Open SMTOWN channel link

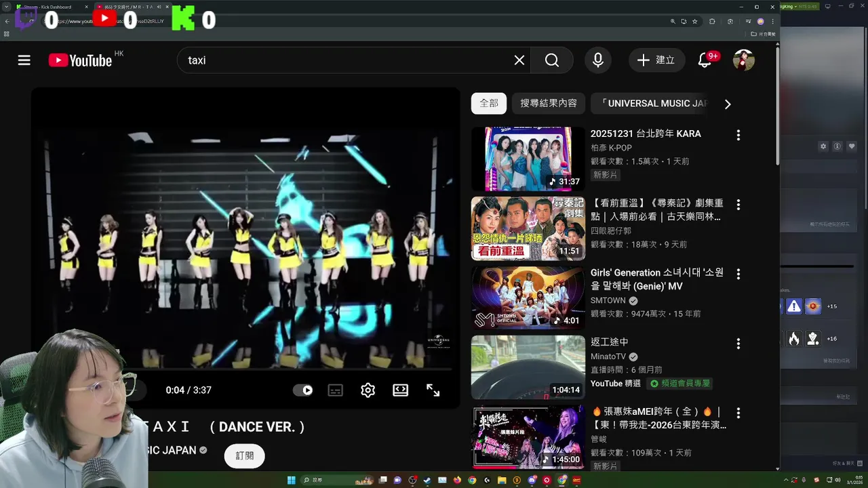pyautogui.click(x=608, y=300)
